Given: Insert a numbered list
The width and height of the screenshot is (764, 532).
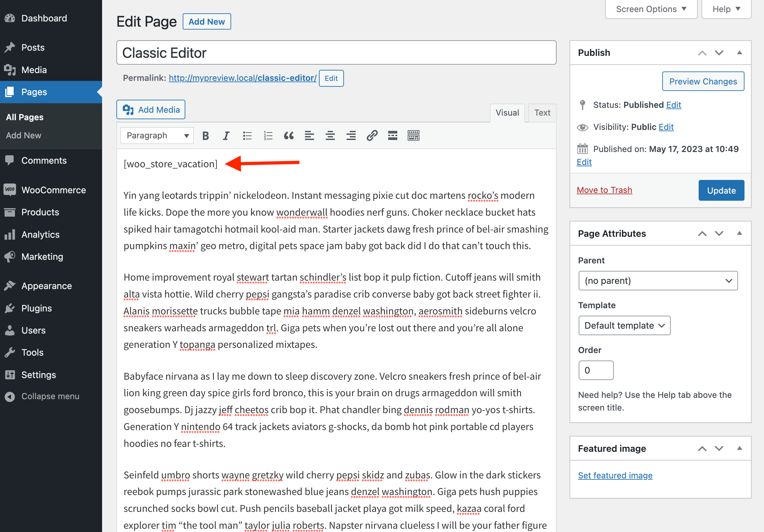Looking at the screenshot, I should point(268,136).
